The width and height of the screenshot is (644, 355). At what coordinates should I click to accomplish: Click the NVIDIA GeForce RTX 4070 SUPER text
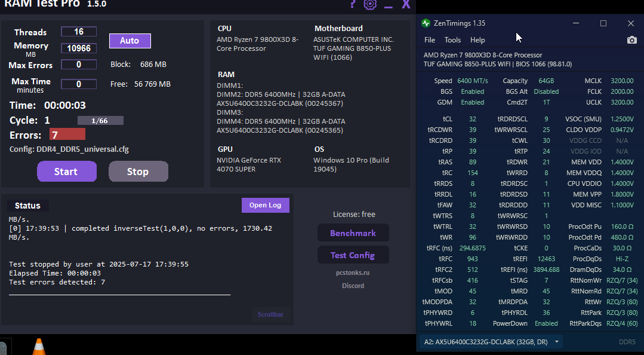[x=249, y=164]
